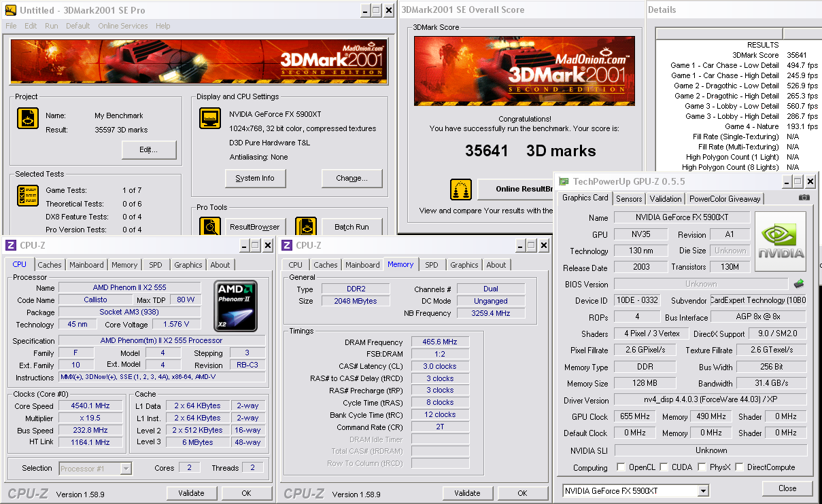Click OK in left CPU-Z window
The height and width of the screenshot is (504, 822).
(x=246, y=493)
